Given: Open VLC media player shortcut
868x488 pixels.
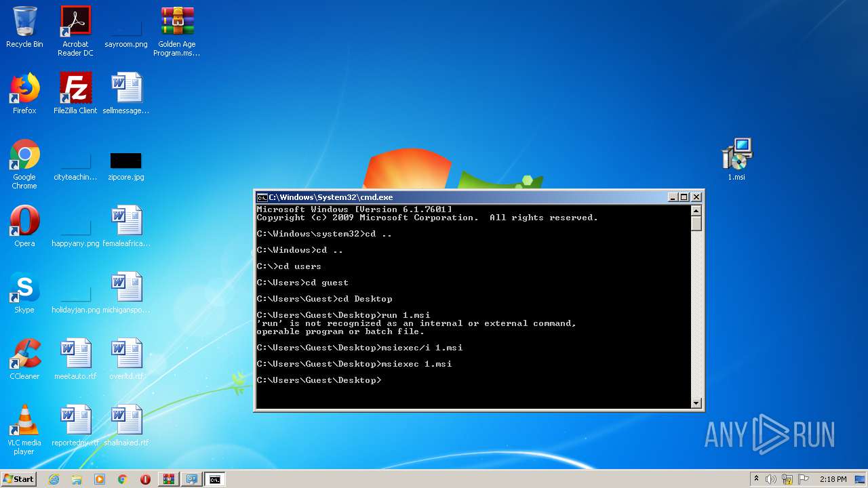Looking at the screenshot, I should coord(24,430).
